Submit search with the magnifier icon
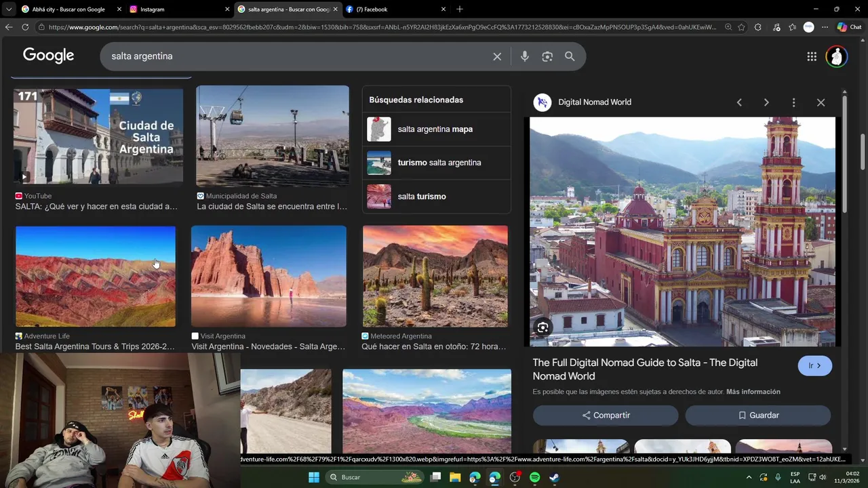 [570, 56]
